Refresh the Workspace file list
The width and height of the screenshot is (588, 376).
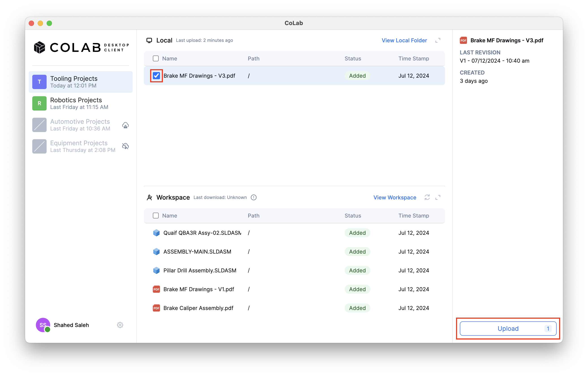pos(427,197)
